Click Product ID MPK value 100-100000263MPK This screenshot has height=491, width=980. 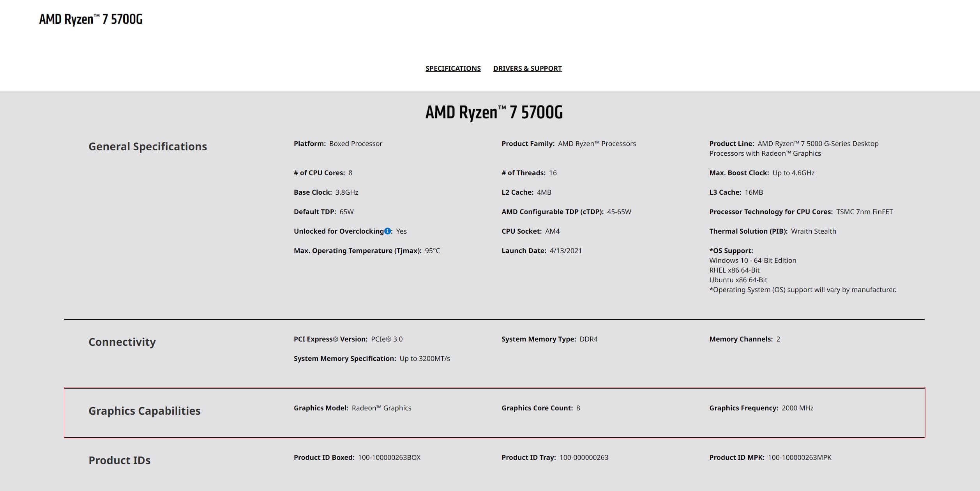pyautogui.click(x=800, y=458)
